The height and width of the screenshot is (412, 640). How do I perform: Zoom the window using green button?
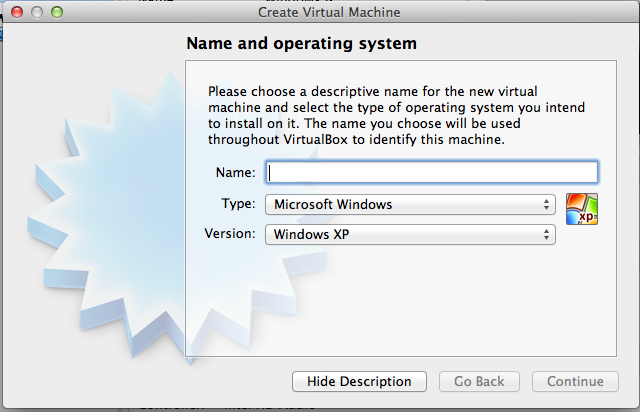click(57, 12)
